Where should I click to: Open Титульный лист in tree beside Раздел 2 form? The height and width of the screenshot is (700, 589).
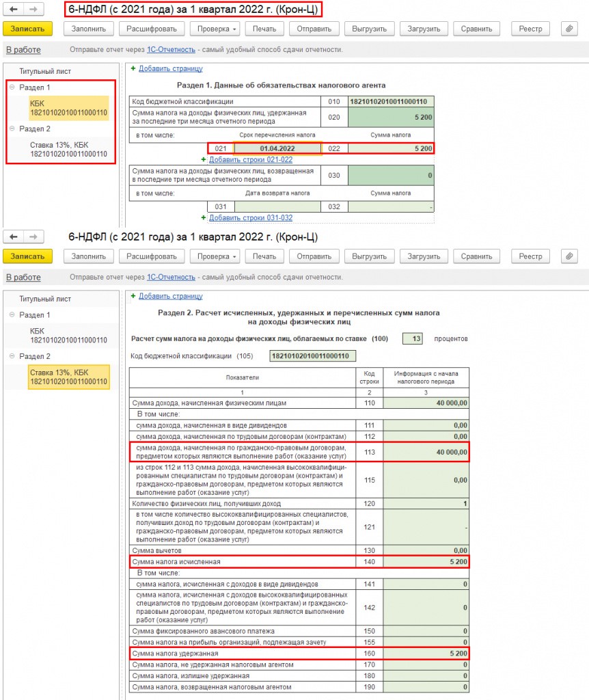pos(45,299)
